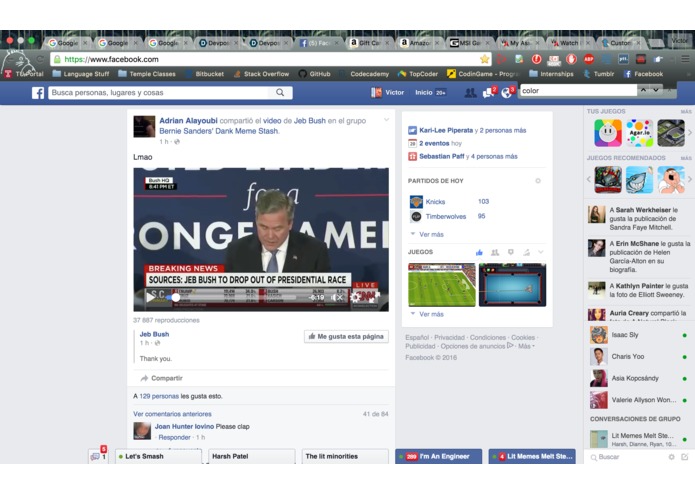Viewport: 695px width, 494px height.
Task: Open Language Stuff bookmarks folder
Action: (81, 74)
